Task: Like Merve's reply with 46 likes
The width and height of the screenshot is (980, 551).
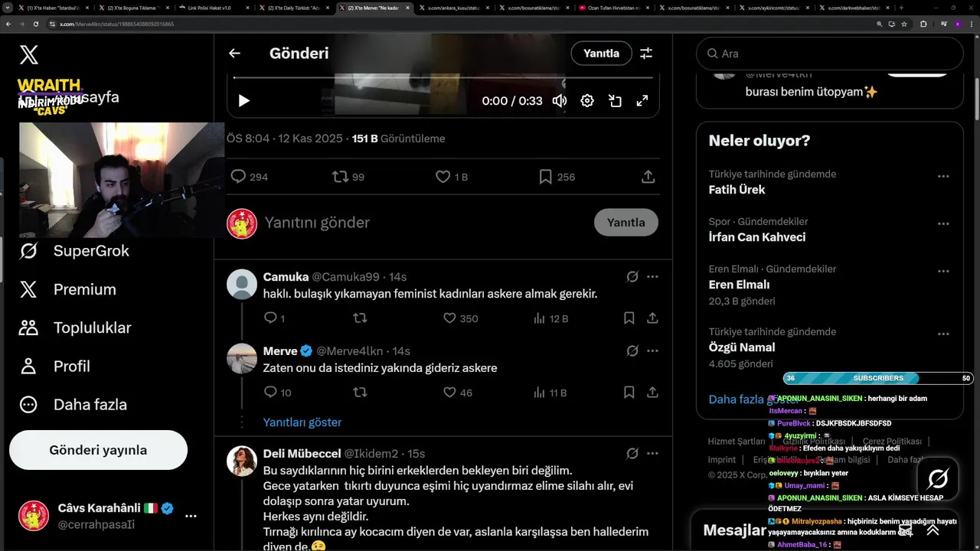Action: pos(458,393)
